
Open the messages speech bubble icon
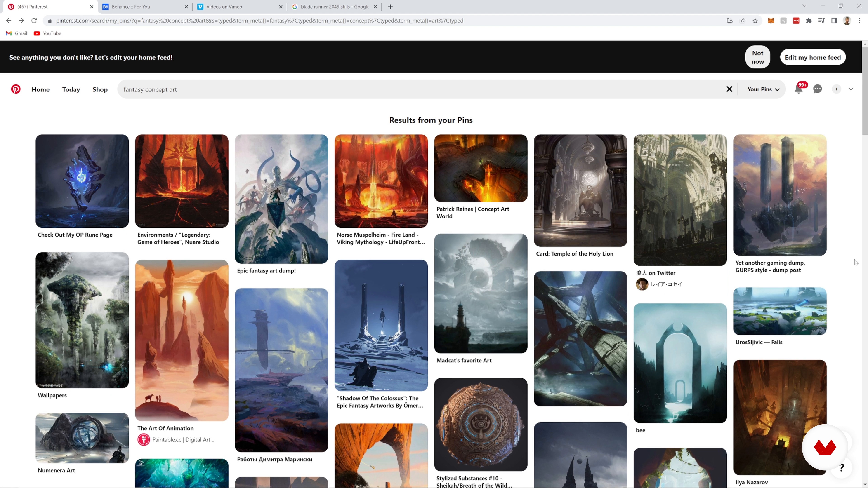pos(817,89)
